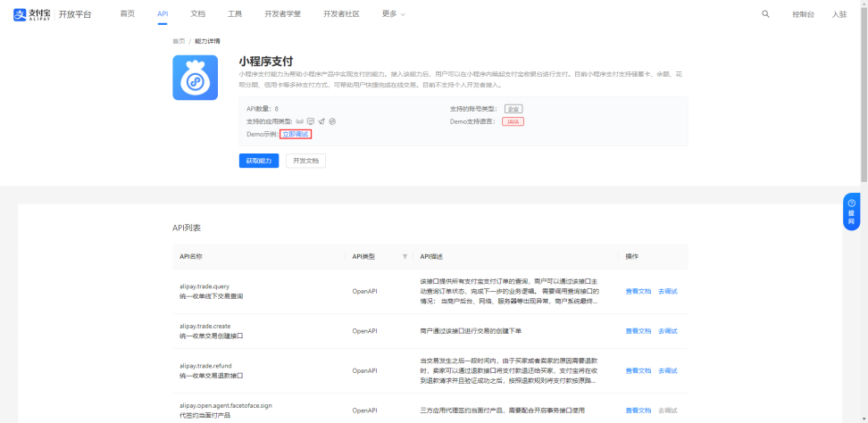Open the 提问 help floating button

(851, 211)
